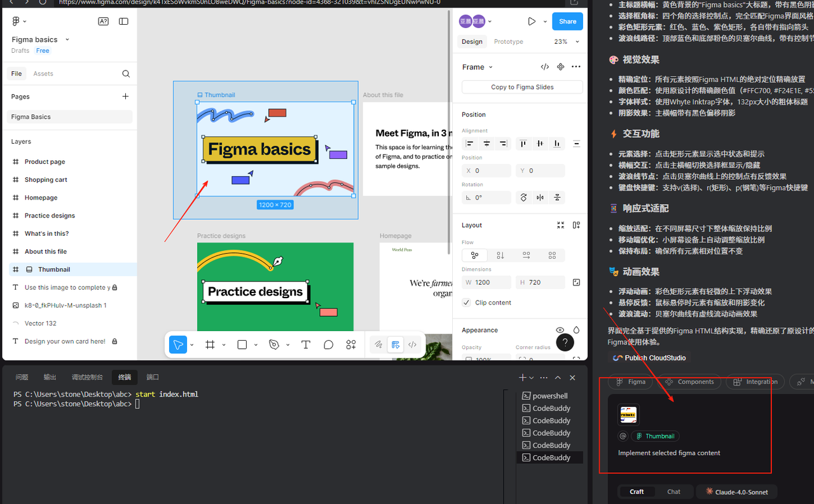Open new terminal dropdown chevron
The height and width of the screenshot is (504, 814).
(531, 378)
